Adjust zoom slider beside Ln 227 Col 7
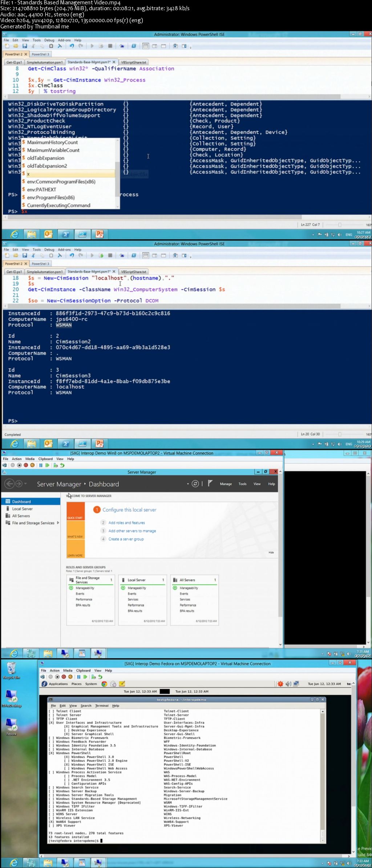The image size is (372, 868). click(x=340, y=225)
